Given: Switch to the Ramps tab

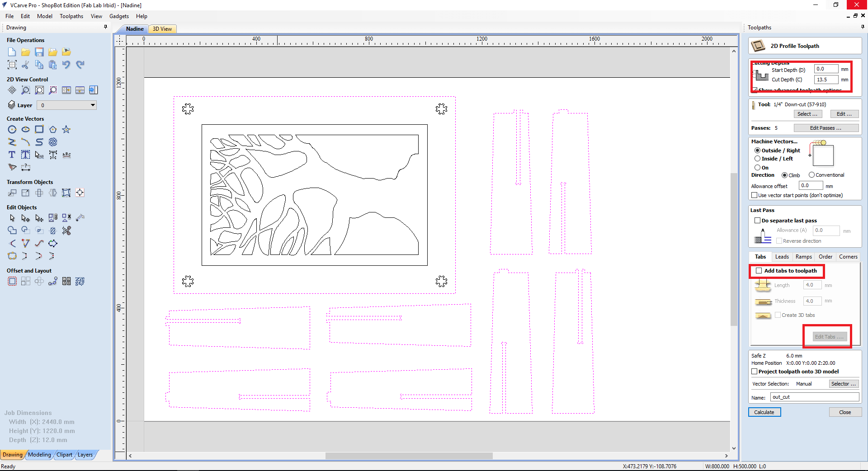Looking at the screenshot, I should coord(803,257).
